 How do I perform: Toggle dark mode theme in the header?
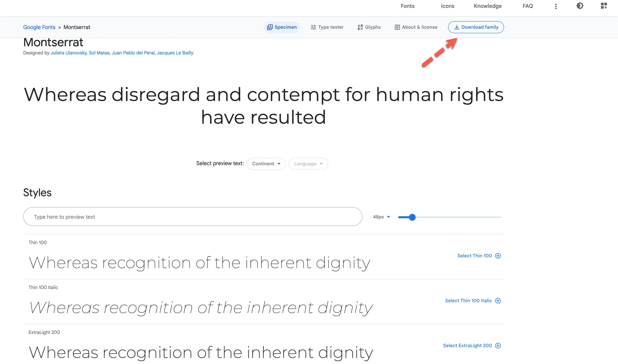(x=580, y=6)
